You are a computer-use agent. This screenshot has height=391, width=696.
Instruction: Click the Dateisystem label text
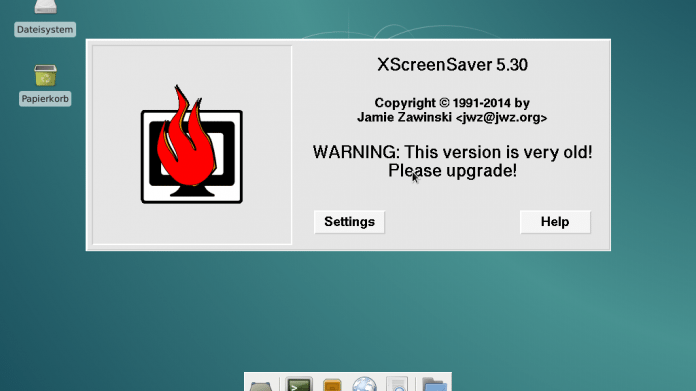tap(45, 30)
